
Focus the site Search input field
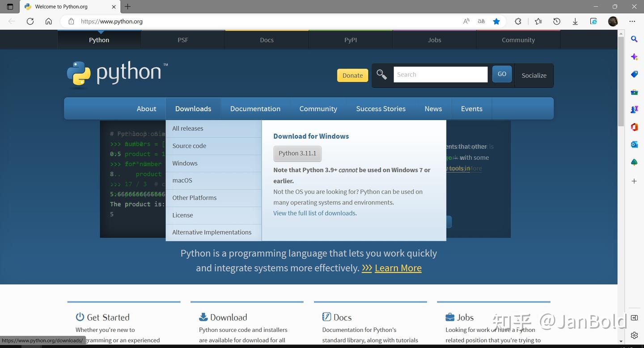441,75
